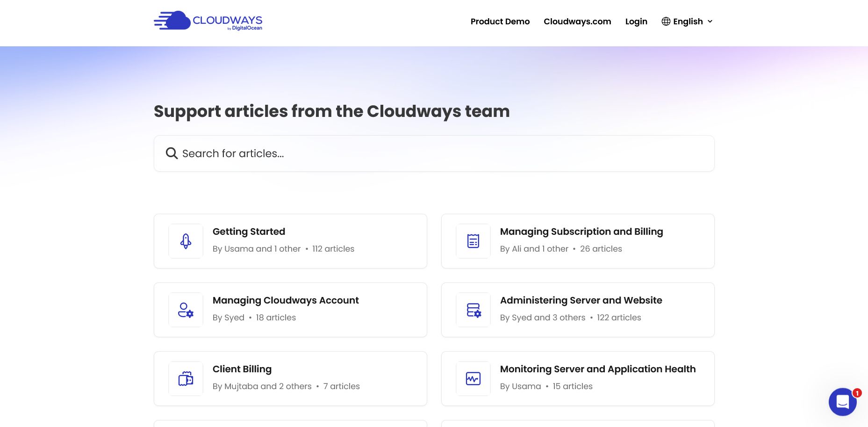868x427 pixels.
Task: Click the '18 articles' text
Action: pyautogui.click(x=276, y=318)
